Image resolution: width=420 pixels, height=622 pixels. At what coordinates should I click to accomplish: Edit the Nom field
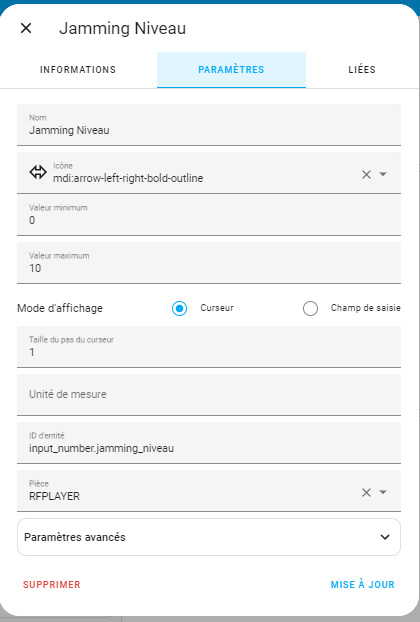click(x=209, y=125)
